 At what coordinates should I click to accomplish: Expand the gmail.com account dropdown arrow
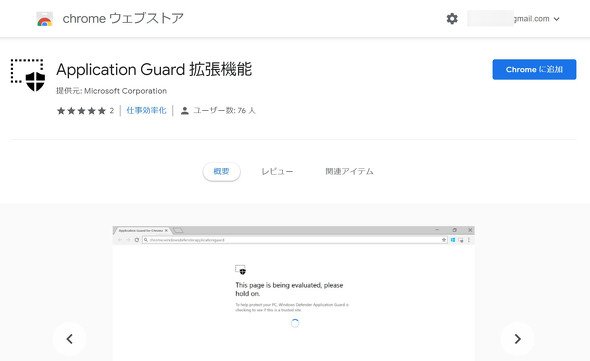click(557, 19)
